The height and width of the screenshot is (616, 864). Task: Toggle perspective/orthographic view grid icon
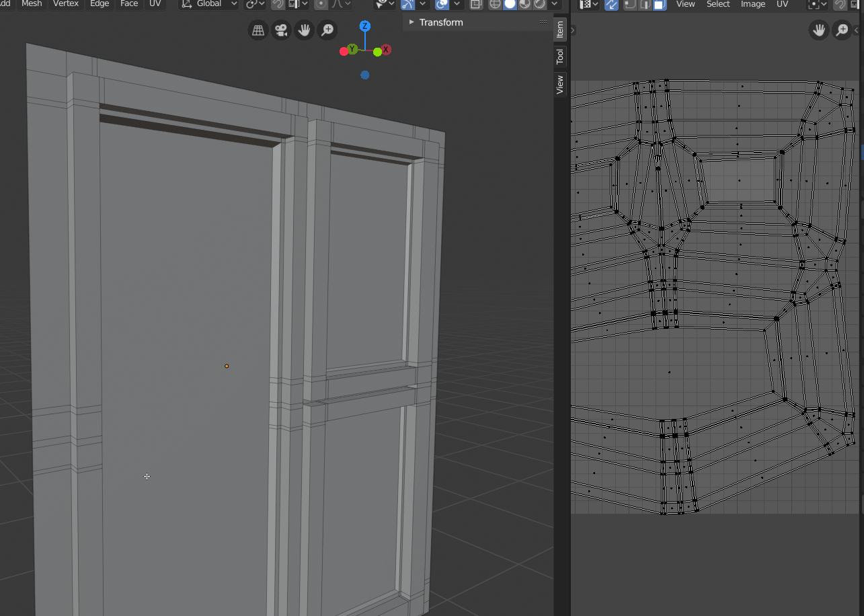[258, 30]
